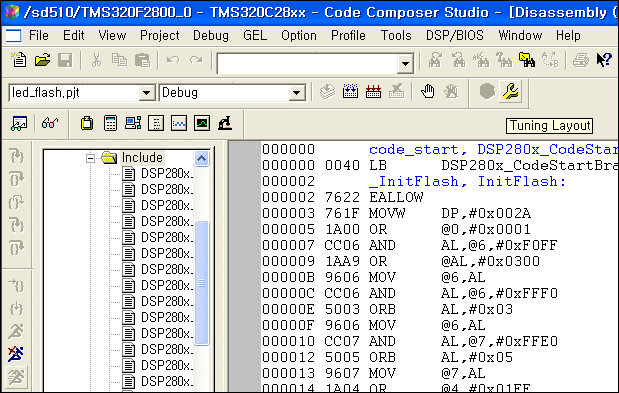Click the Rebuild All icon
The width and height of the screenshot is (619, 393).
point(373,92)
